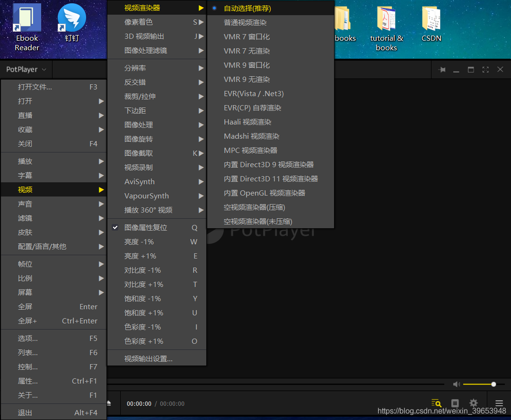This screenshot has height=420, width=511.
Task: Open the playlist panel icon
Action: click(x=455, y=403)
